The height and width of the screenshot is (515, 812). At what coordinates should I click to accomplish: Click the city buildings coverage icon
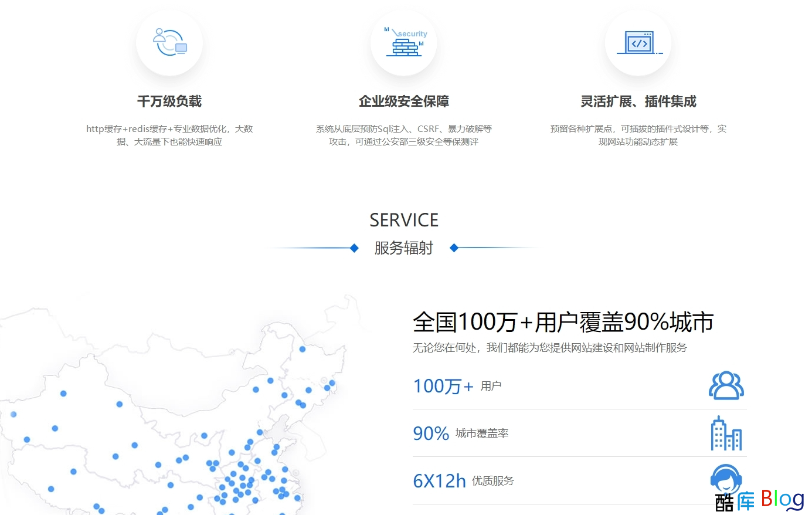point(726,433)
